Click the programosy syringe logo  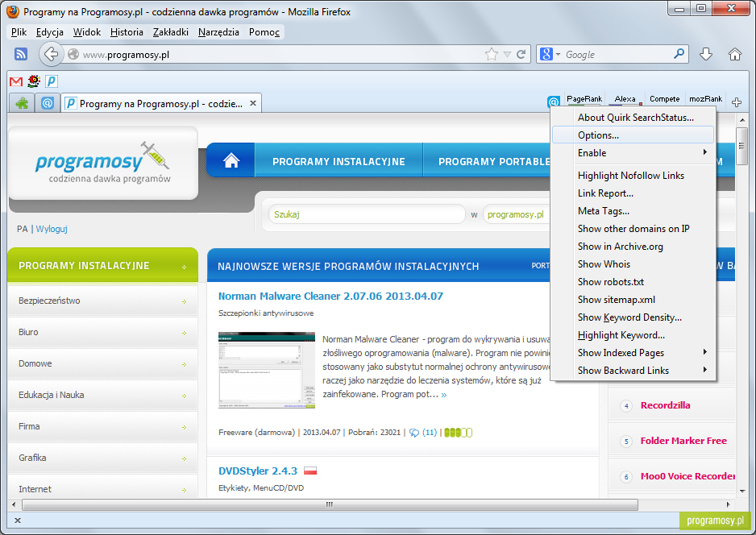click(103, 163)
